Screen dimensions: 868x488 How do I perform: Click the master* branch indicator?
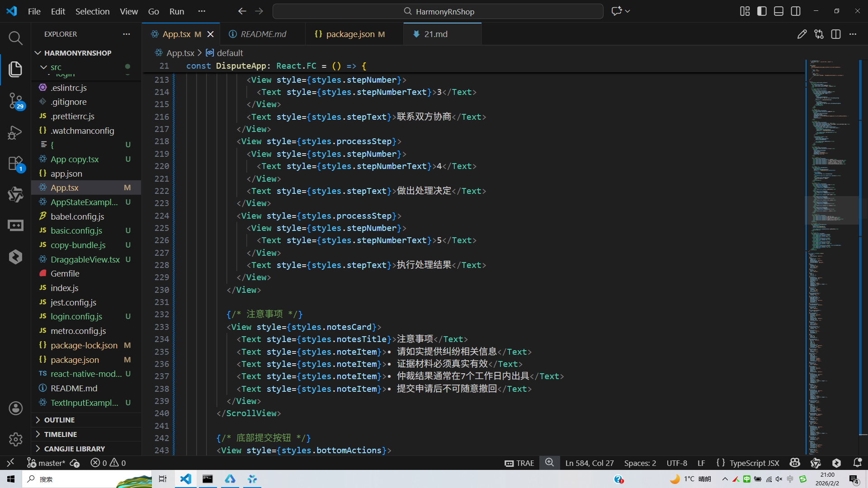46,463
